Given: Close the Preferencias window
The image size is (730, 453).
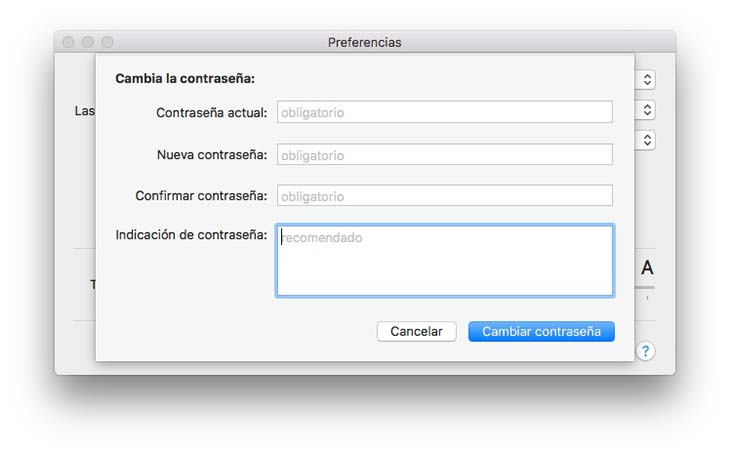Looking at the screenshot, I should pos(68,43).
